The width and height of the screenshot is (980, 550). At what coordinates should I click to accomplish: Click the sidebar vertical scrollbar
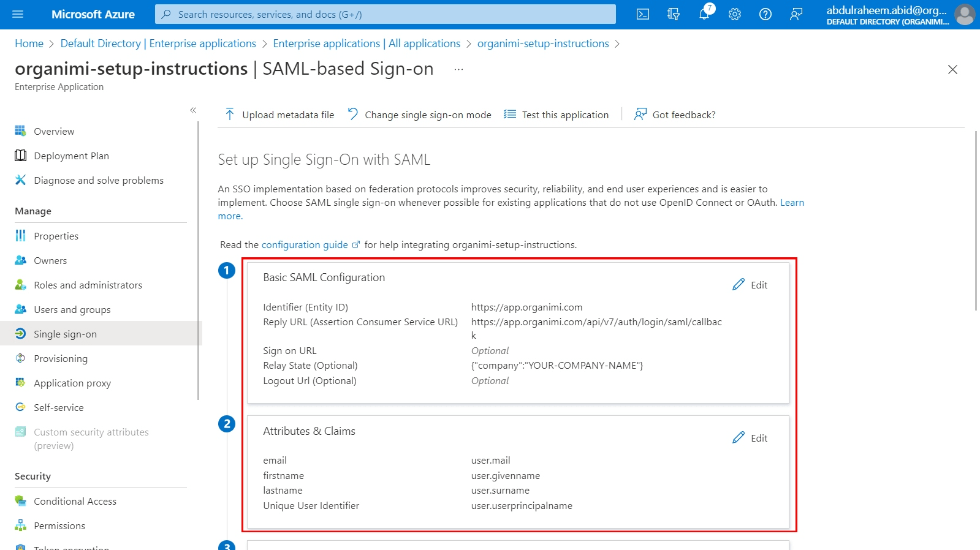coord(198,260)
